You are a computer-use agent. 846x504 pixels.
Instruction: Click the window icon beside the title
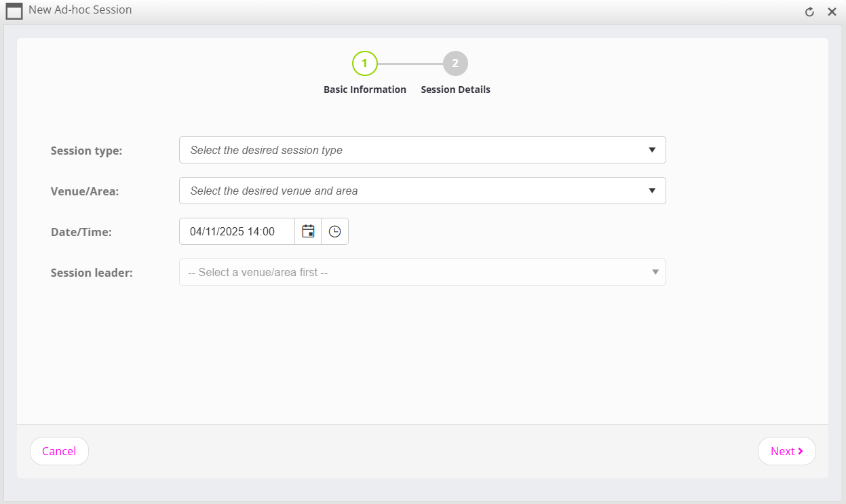pyautogui.click(x=14, y=12)
